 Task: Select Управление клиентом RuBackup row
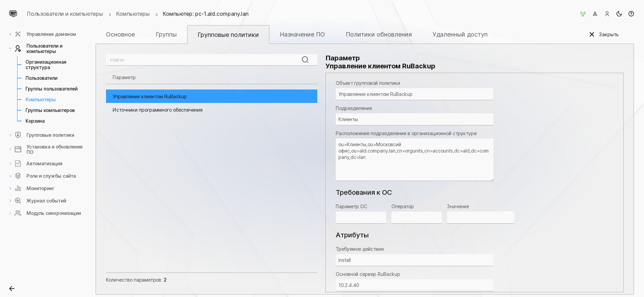[212, 96]
